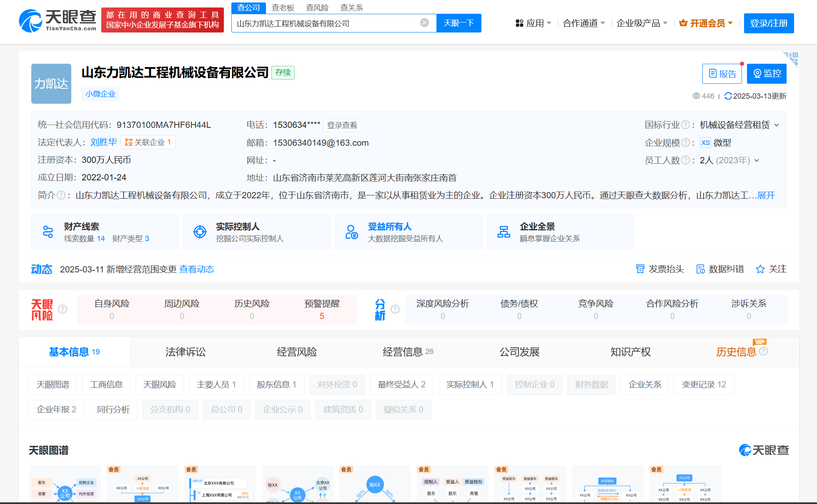Click the help icon beside 分析

click(x=395, y=309)
